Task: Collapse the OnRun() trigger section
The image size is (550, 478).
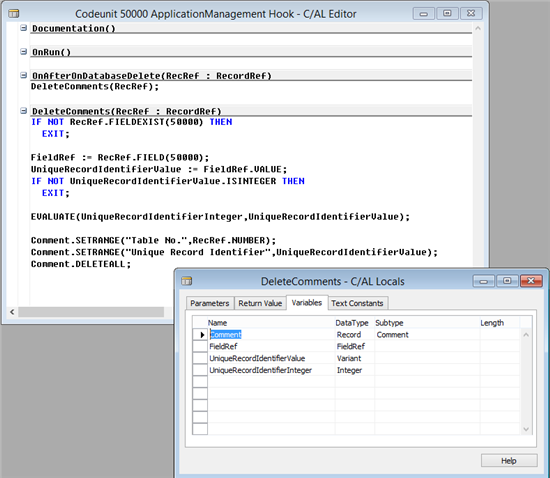Action: 24,52
